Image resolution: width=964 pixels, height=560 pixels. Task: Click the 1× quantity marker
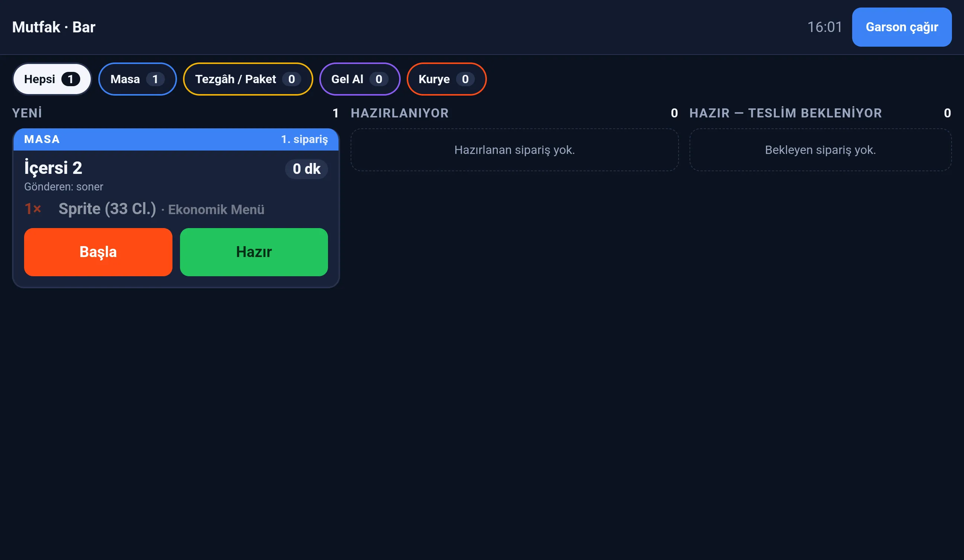(32, 209)
